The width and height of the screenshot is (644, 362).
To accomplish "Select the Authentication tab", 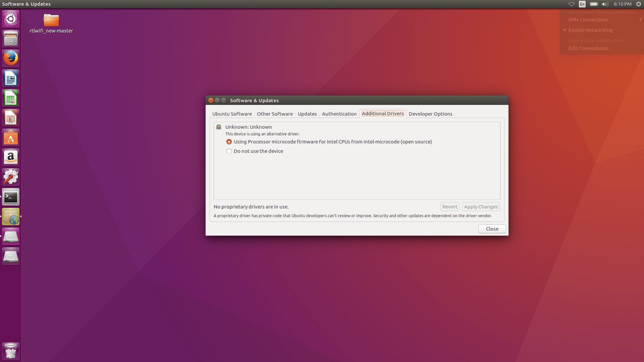I will point(339,114).
